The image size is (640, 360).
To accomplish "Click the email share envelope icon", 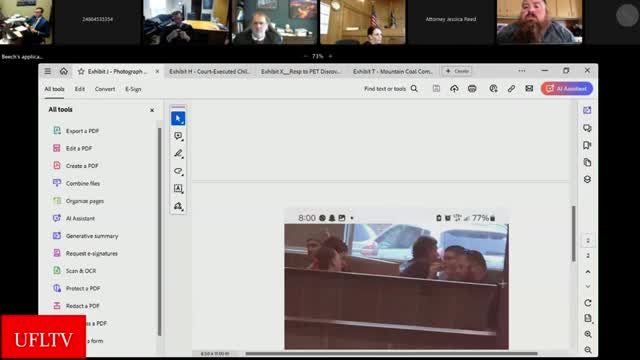I will click(529, 89).
